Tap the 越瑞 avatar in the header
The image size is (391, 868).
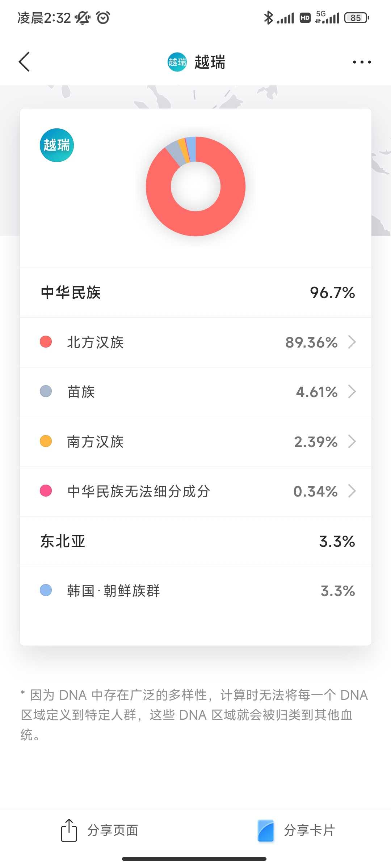click(x=177, y=62)
